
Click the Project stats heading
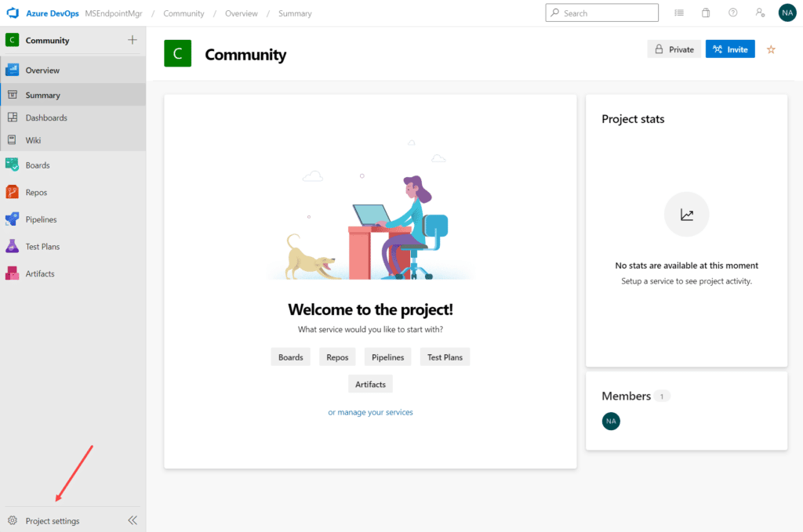click(x=633, y=119)
